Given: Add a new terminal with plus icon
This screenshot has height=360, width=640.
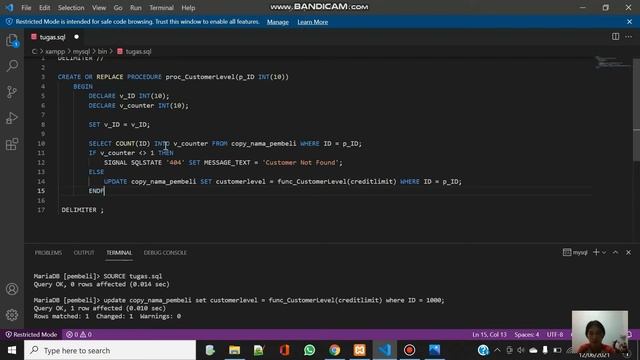Looking at the screenshot, I should point(596,252).
